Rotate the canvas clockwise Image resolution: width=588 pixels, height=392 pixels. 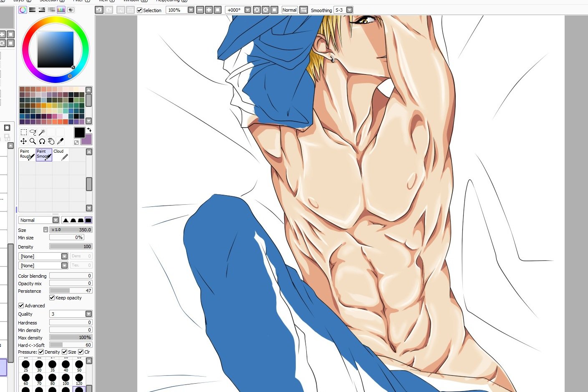pos(265,10)
